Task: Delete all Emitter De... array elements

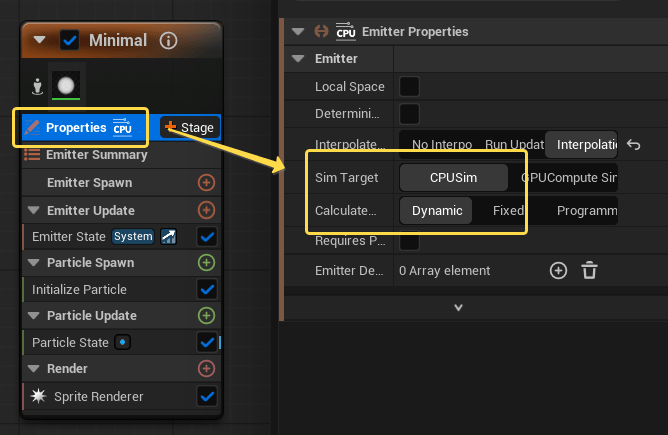Action: 590,271
